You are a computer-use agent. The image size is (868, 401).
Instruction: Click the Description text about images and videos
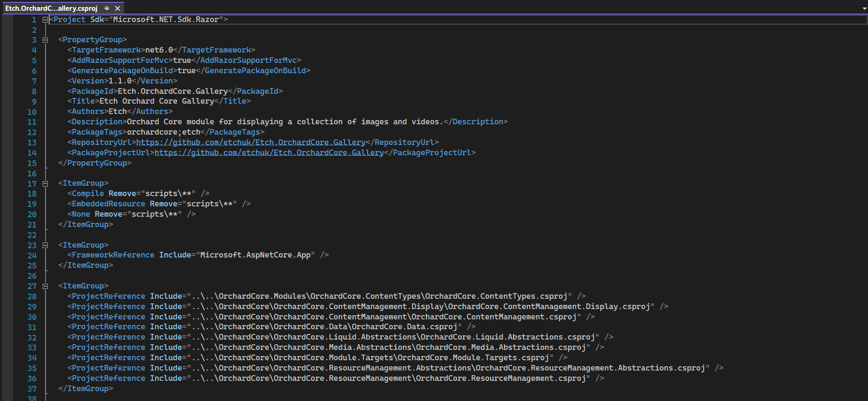tap(285, 122)
